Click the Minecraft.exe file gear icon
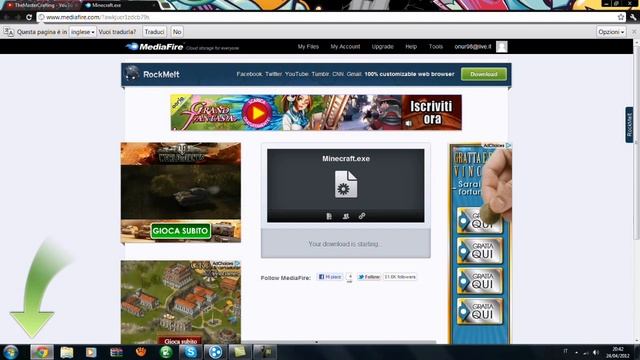 pyautogui.click(x=346, y=184)
